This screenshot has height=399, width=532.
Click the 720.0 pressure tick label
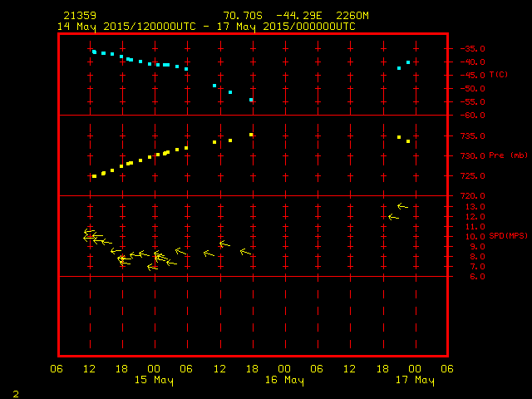coord(470,195)
